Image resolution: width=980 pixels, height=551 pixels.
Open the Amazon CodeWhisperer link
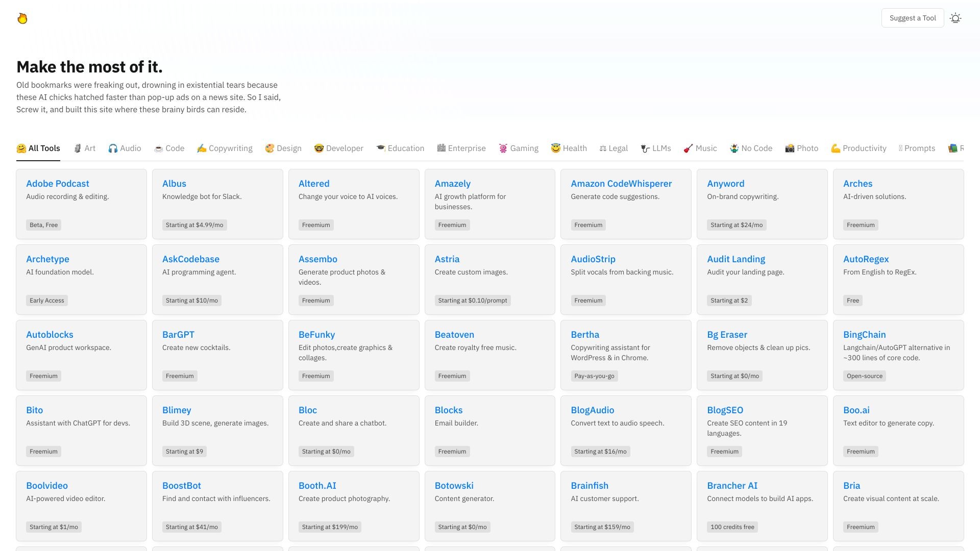click(x=621, y=184)
